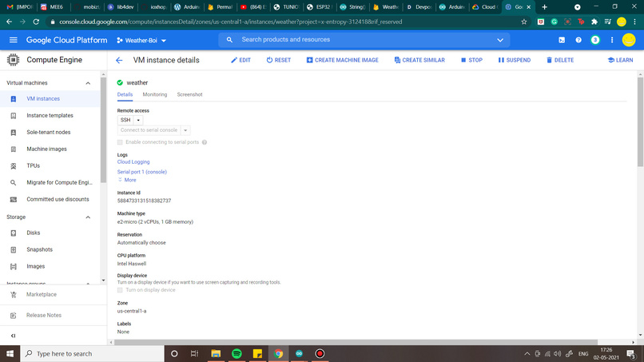
Task: Open Instance templates in sidebar
Action: (50, 115)
